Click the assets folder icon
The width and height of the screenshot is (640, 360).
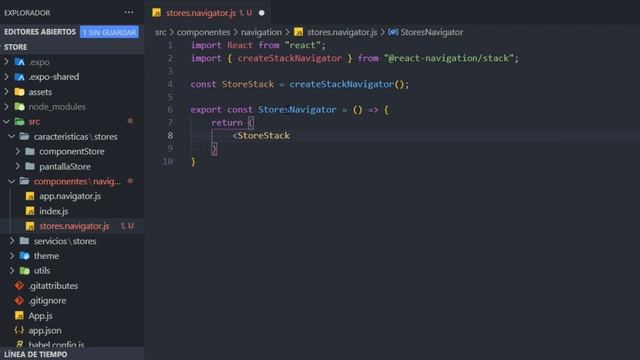pos(19,91)
